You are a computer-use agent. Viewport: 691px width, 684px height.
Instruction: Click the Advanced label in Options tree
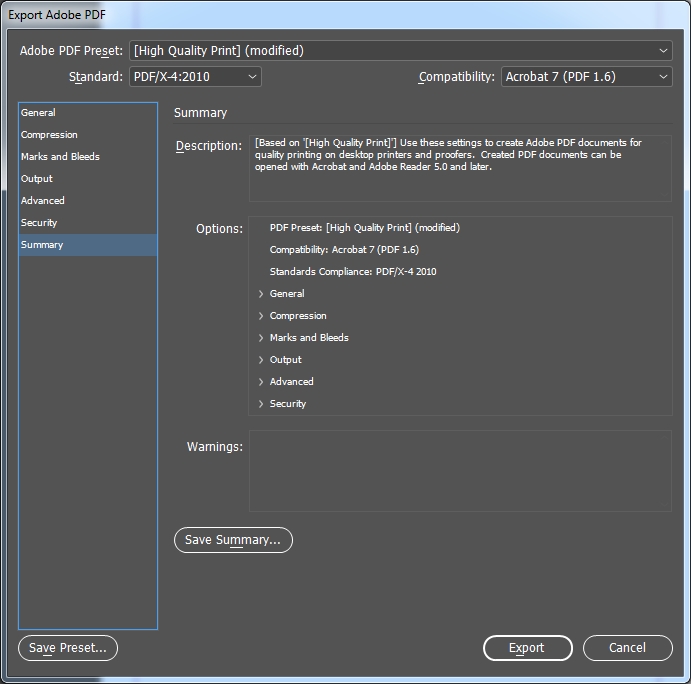[x=291, y=382]
